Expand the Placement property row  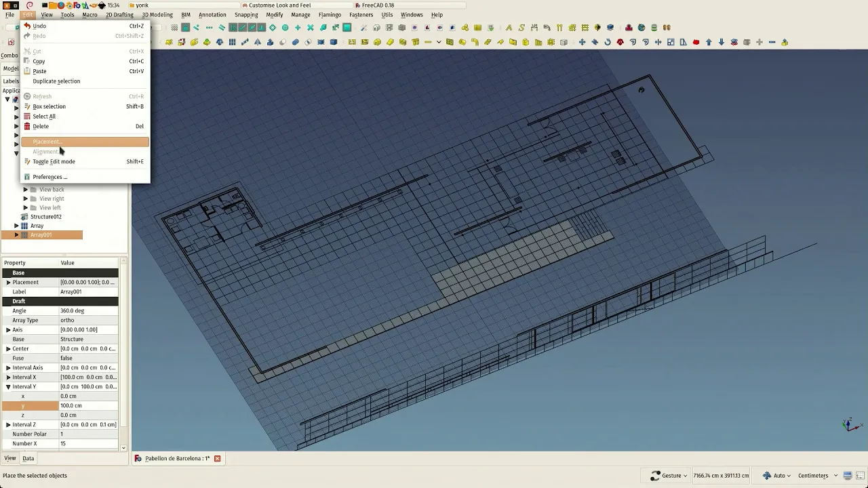[x=8, y=282]
